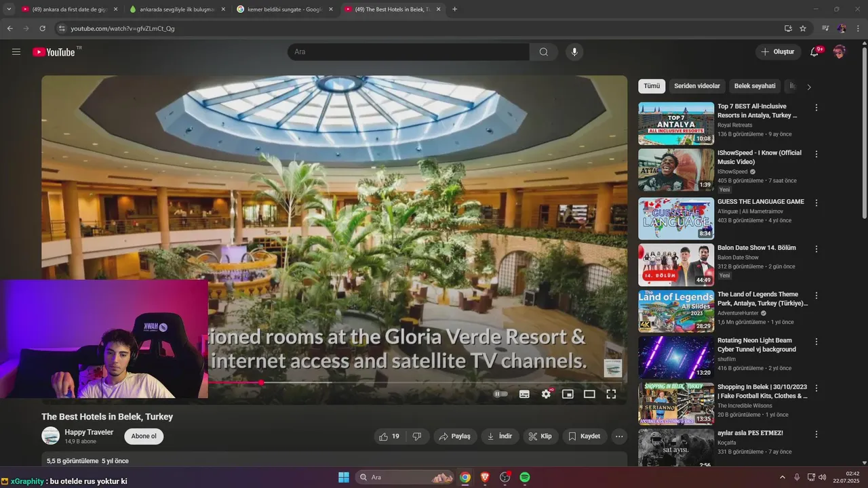Open the YouTube hamburger guide menu
The width and height of the screenshot is (868, 488).
click(16, 52)
